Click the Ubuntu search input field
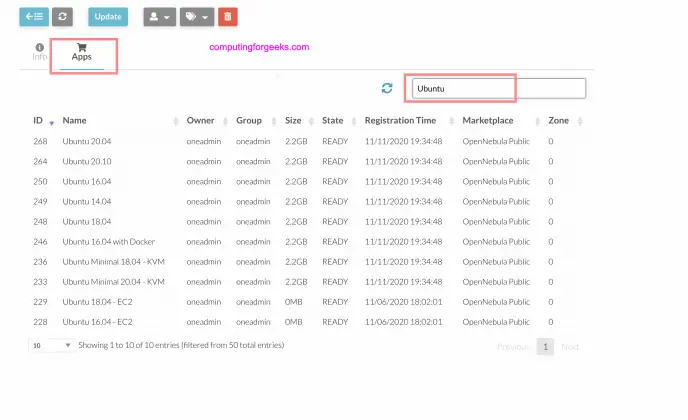The image size is (688, 420). point(498,88)
